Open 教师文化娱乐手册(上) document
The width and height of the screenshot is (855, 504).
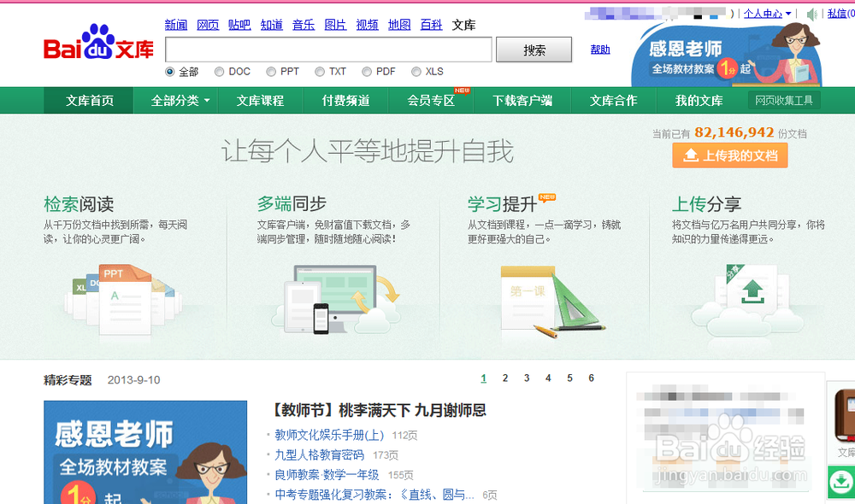(x=329, y=435)
